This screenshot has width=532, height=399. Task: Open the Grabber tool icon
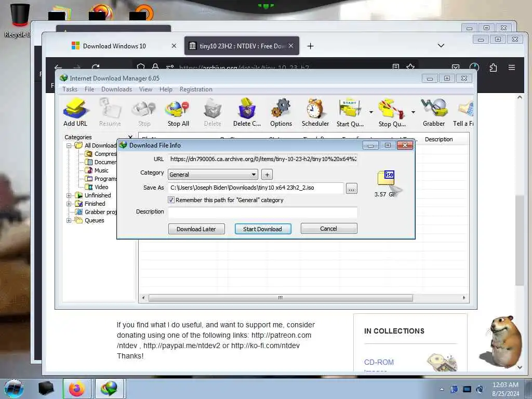click(x=434, y=112)
